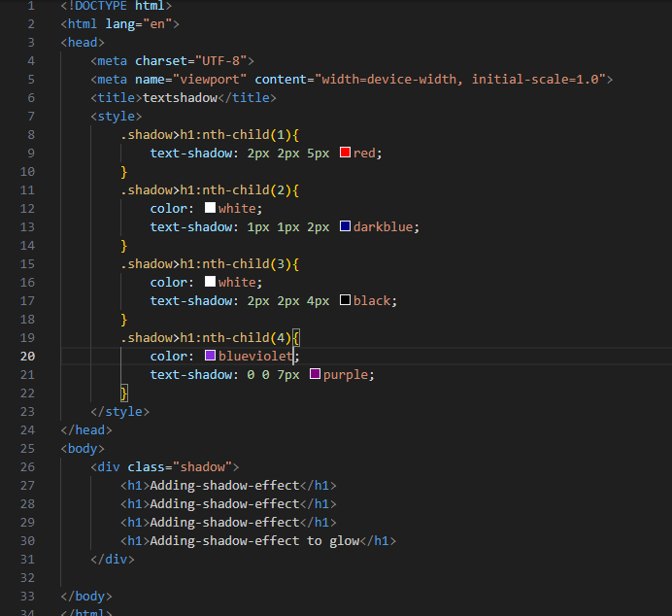Image resolution: width=672 pixels, height=616 pixels.
Task: Click the closing style tag on line 23
Action: (x=120, y=412)
